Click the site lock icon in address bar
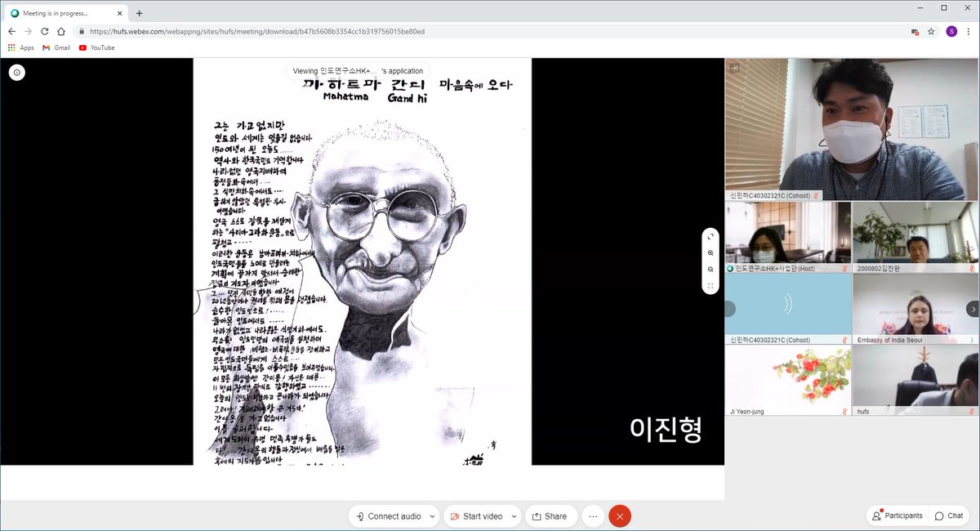Viewport: 980px width, 531px height. [x=82, y=31]
